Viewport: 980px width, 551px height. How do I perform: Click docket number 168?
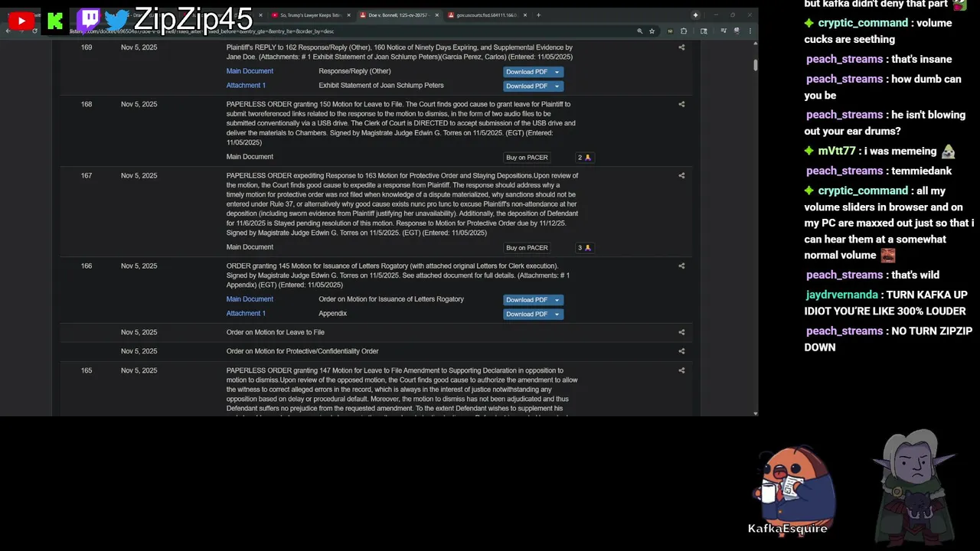pos(87,104)
